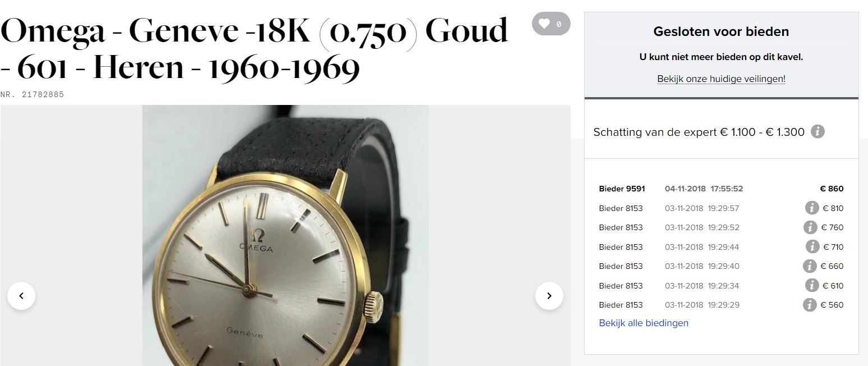Screen dimensions: 868x366
Task: Click the lot title heading
Action: [254, 49]
